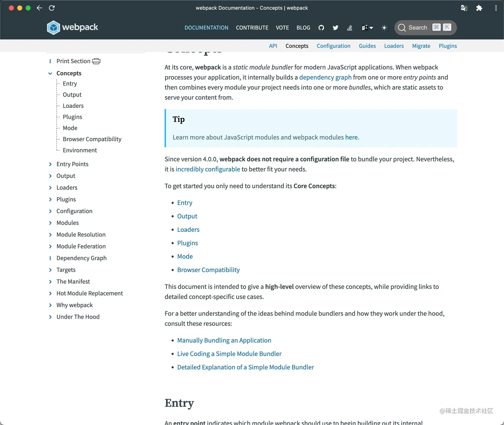Open the Plugins link in Core Concepts list

click(x=187, y=243)
